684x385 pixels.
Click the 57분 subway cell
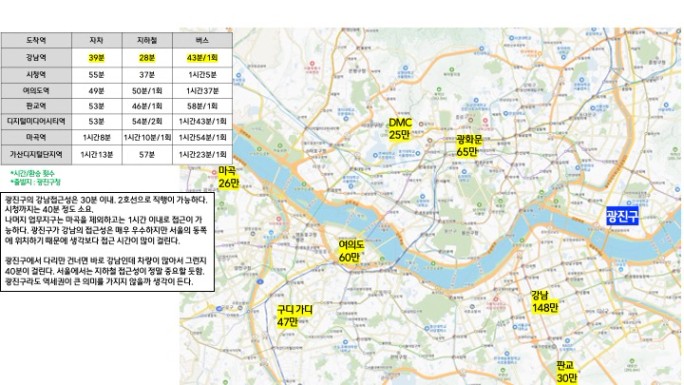click(147, 154)
